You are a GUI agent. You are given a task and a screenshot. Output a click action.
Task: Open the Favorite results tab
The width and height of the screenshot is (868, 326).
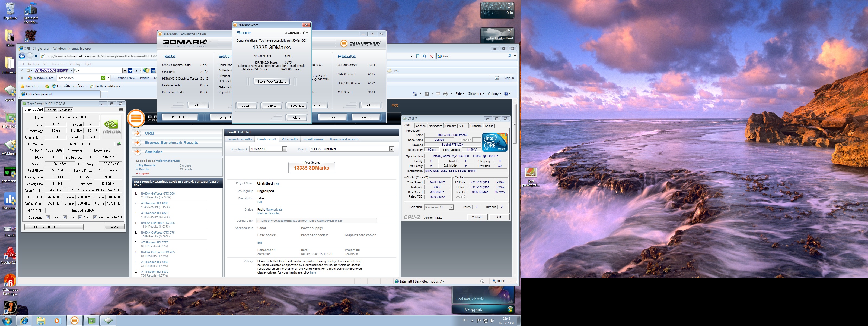[239, 139]
